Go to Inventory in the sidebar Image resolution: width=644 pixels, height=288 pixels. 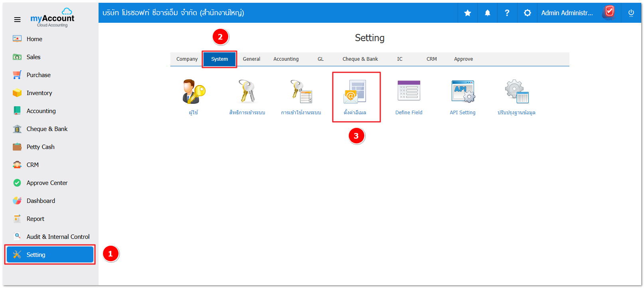(x=39, y=93)
